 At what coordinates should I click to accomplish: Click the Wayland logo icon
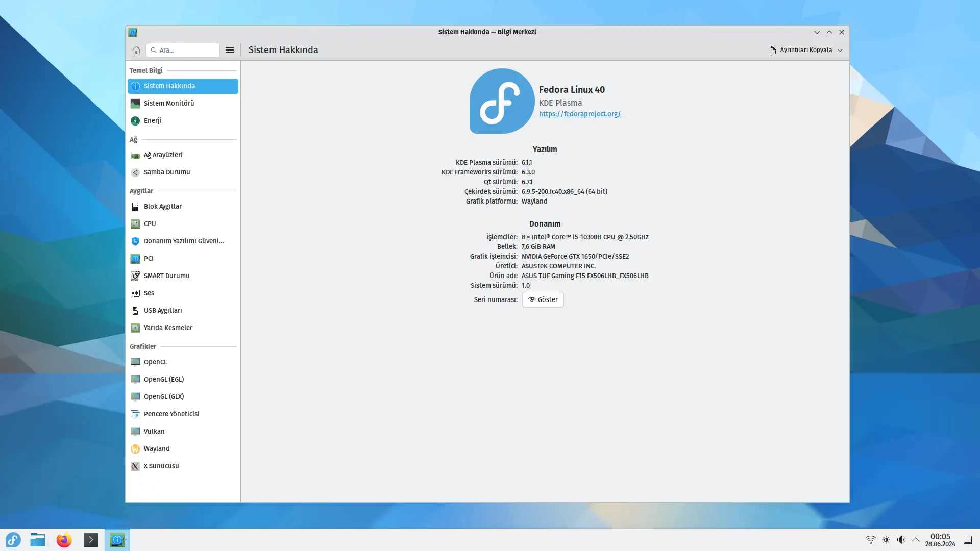click(x=135, y=449)
